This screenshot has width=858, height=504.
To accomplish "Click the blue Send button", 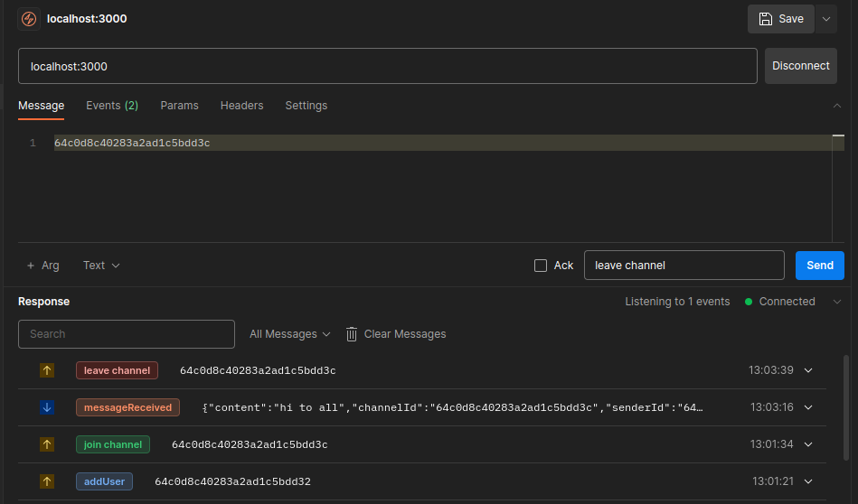I will (x=820, y=266).
